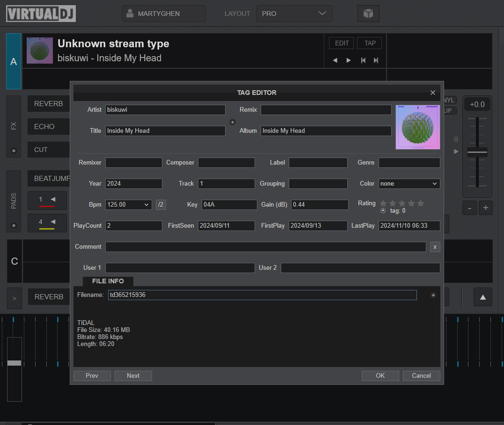Click the User 2 input field

click(x=360, y=268)
